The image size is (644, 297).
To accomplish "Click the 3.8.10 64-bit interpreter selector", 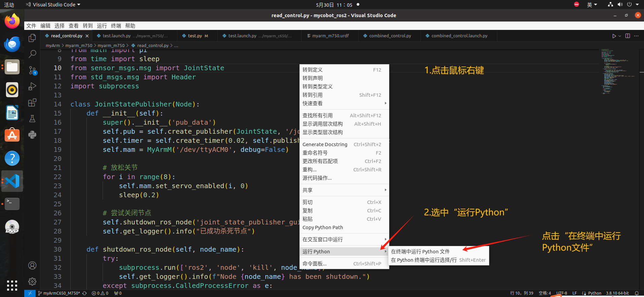I will (x=617, y=293).
